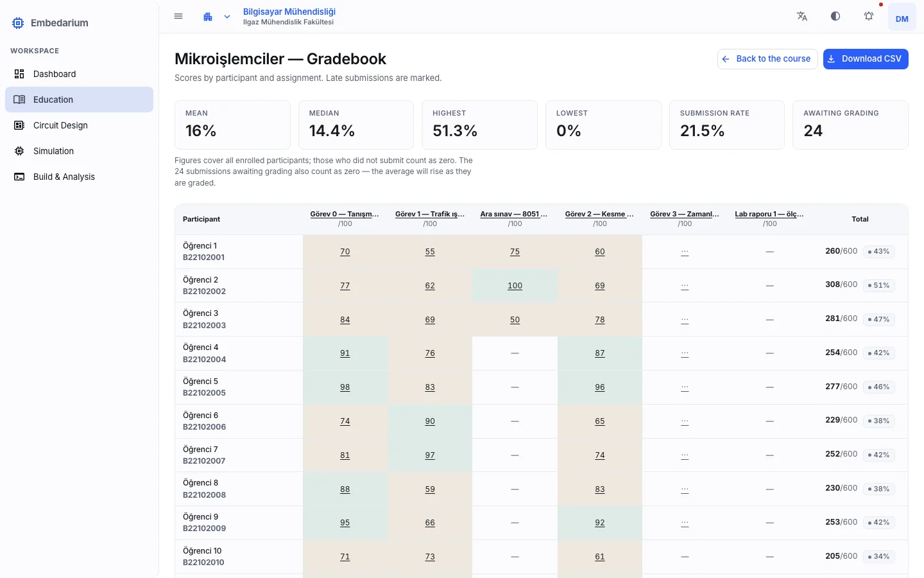924x578 pixels.
Task: Open Bilgisayar Mühendisliği department link
Action: pyautogui.click(x=289, y=12)
